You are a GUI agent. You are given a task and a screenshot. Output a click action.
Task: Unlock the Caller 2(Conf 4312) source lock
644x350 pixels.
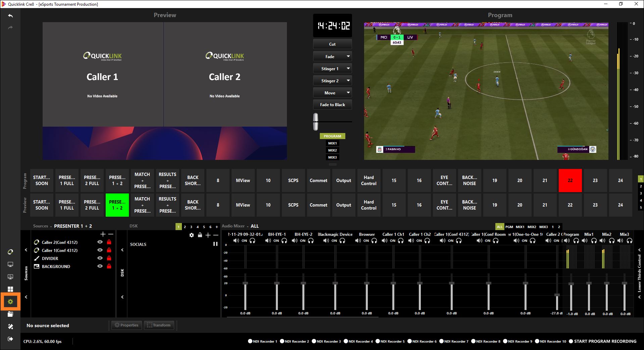[109, 242]
